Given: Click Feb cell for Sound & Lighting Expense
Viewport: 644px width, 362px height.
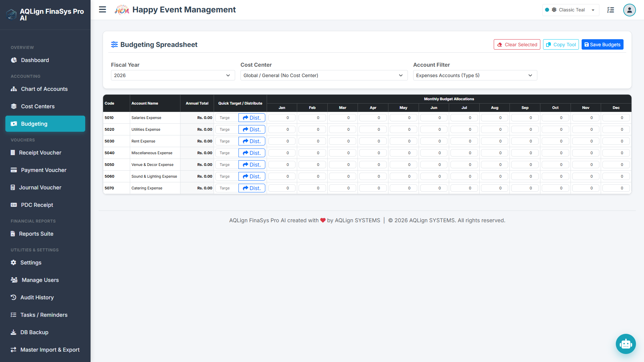Looking at the screenshot, I should [312, 176].
